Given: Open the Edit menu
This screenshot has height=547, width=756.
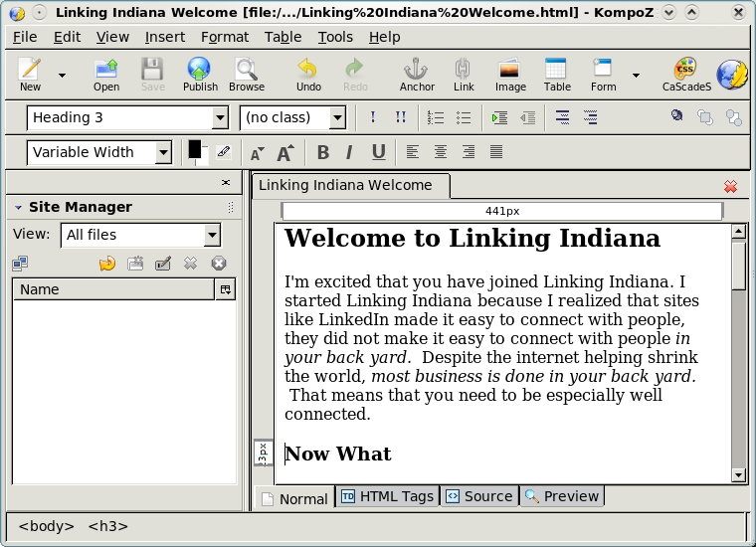Looking at the screenshot, I should pos(67,37).
